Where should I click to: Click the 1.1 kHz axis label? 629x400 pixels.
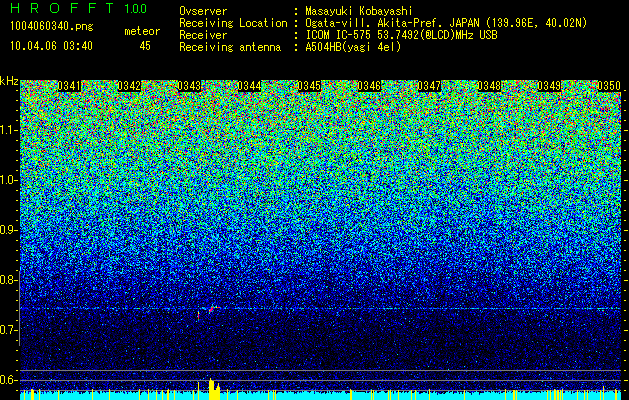coord(8,130)
